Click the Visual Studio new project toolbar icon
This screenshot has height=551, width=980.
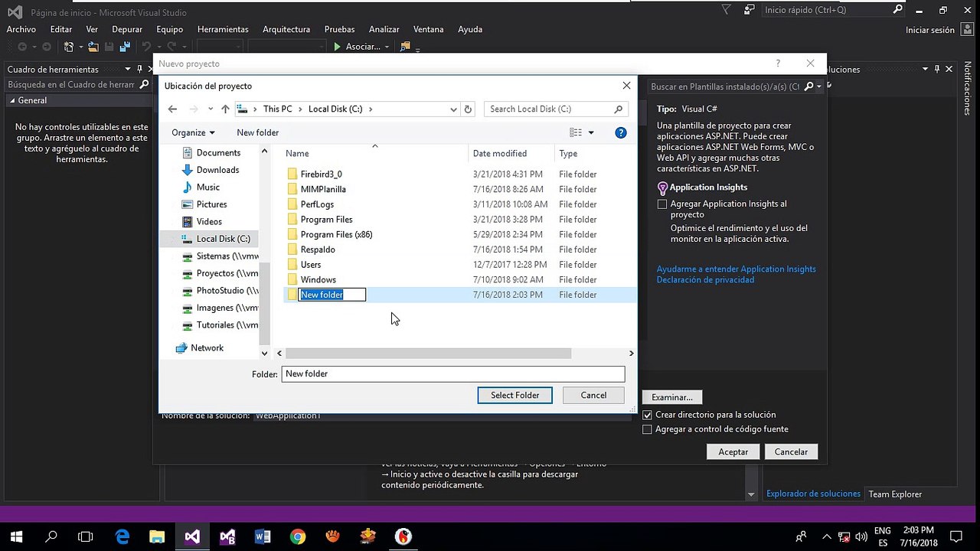tap(69, 47)
